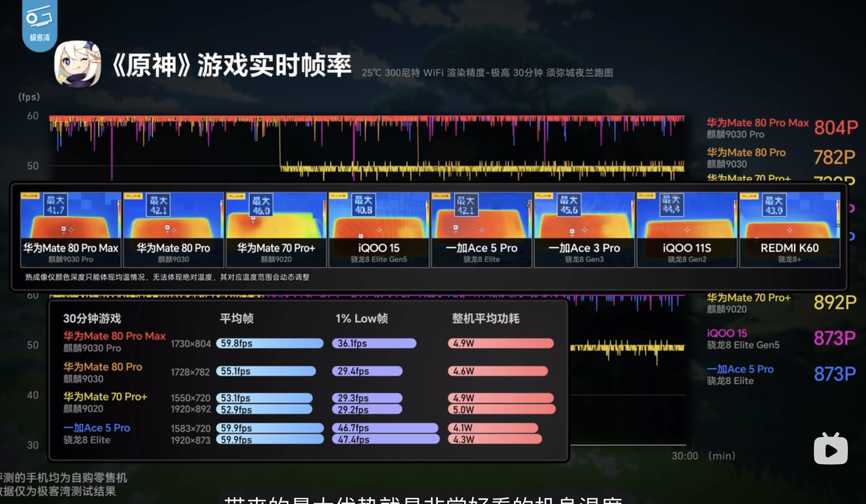Click the 29.2fps 1% Low bar
Screen dimensions: 866x504
pyautogui.click(x=367, y=410)
